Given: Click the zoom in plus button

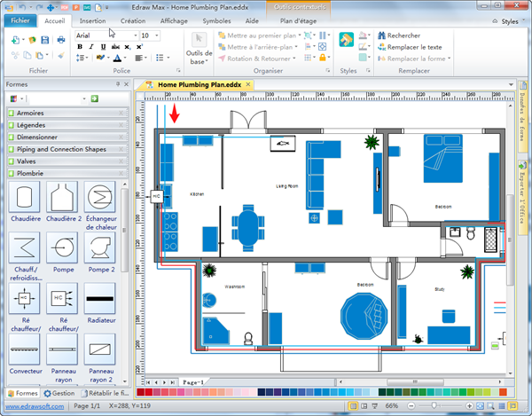Looking at the screenshot, I should coord(469,406).
